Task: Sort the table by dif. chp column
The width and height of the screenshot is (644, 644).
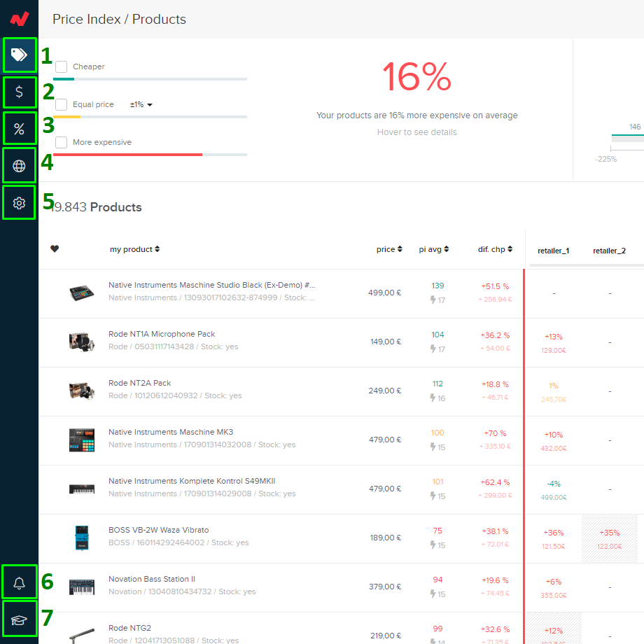Action: (x=495, y=249)
